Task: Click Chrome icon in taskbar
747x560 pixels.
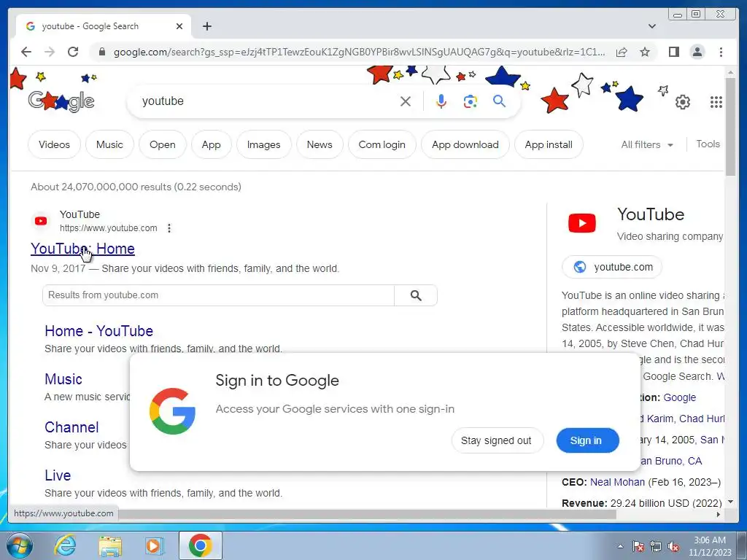Action: [x=200, y=545]
